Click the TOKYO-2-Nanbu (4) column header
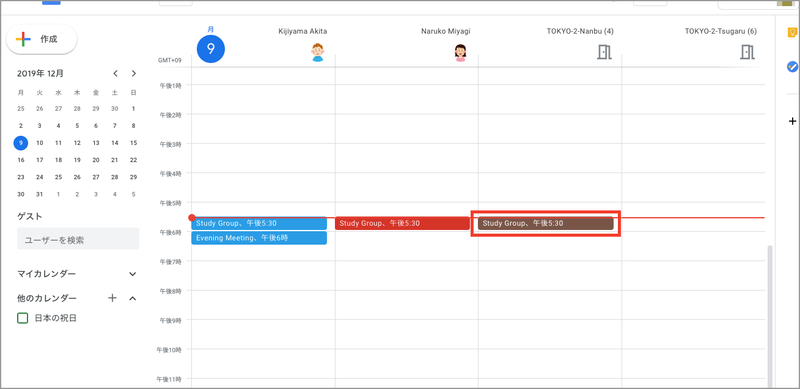Image resolution: width=800 pixels, height=389 pixels. [580, 31]
